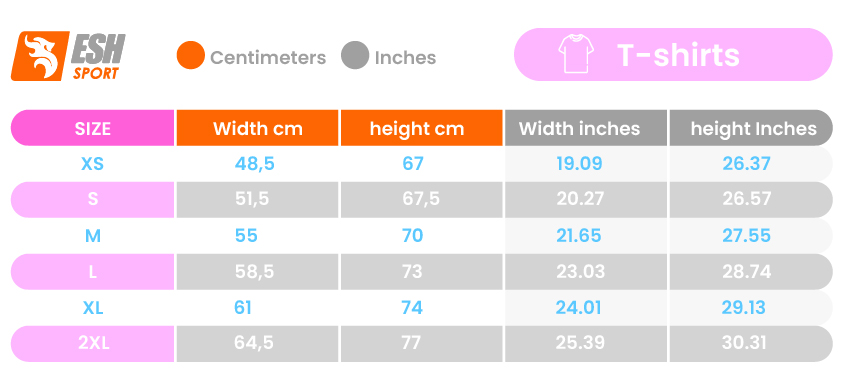Click the height Inches column header

click(751, 128)
